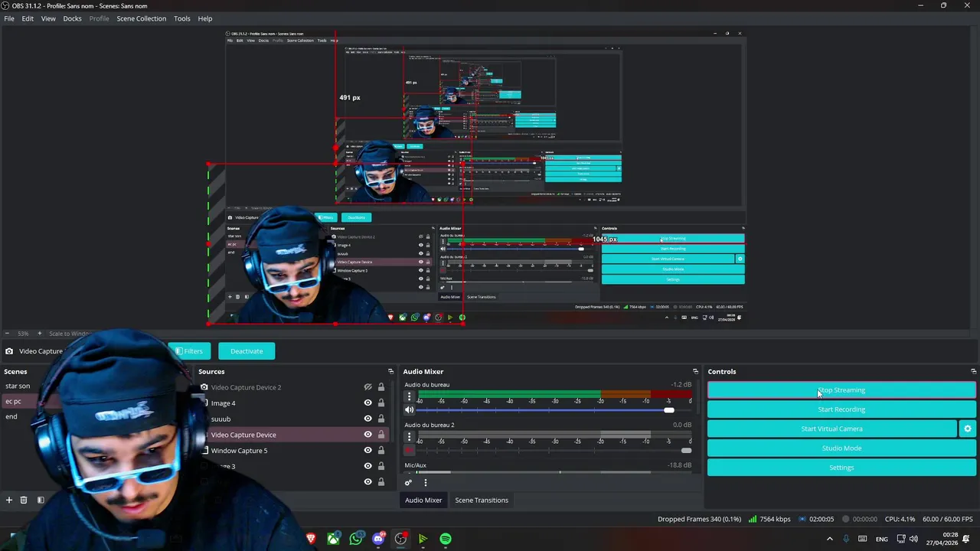Image resolution: width=980 pixels, height=551 pixels.
Task: Open the Settings button in Controls
Action: point(841,468)
